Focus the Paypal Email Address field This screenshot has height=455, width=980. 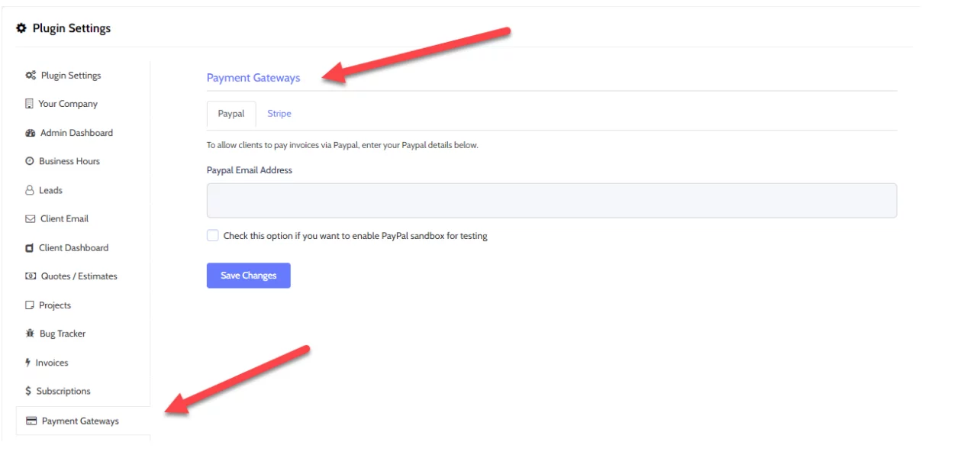(x=551, y=200)
